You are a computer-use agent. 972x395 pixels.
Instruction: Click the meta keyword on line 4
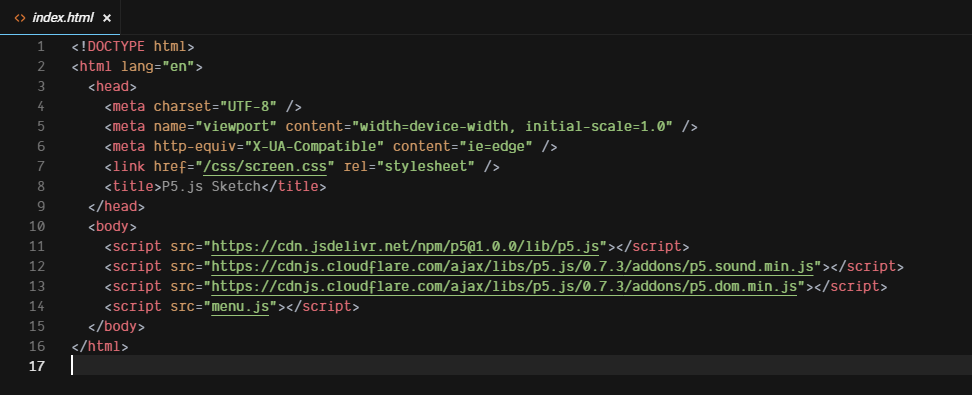pos(129,107)
